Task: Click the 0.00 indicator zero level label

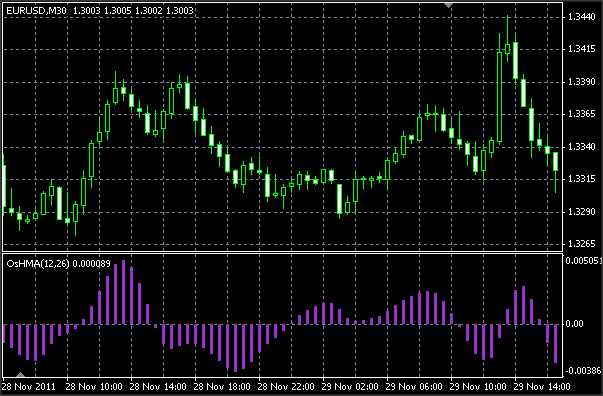Action: (x=575, y=324)
